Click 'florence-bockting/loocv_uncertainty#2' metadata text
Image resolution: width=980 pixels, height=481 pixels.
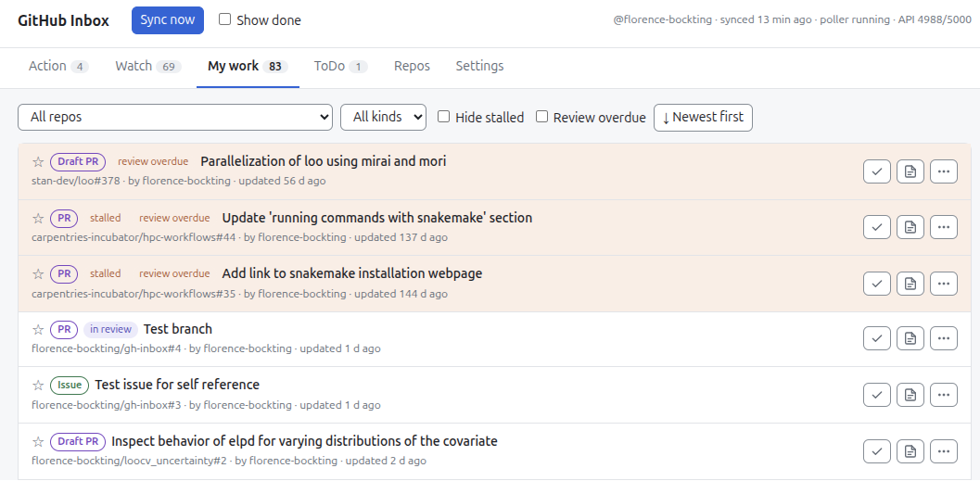point(129,461)
